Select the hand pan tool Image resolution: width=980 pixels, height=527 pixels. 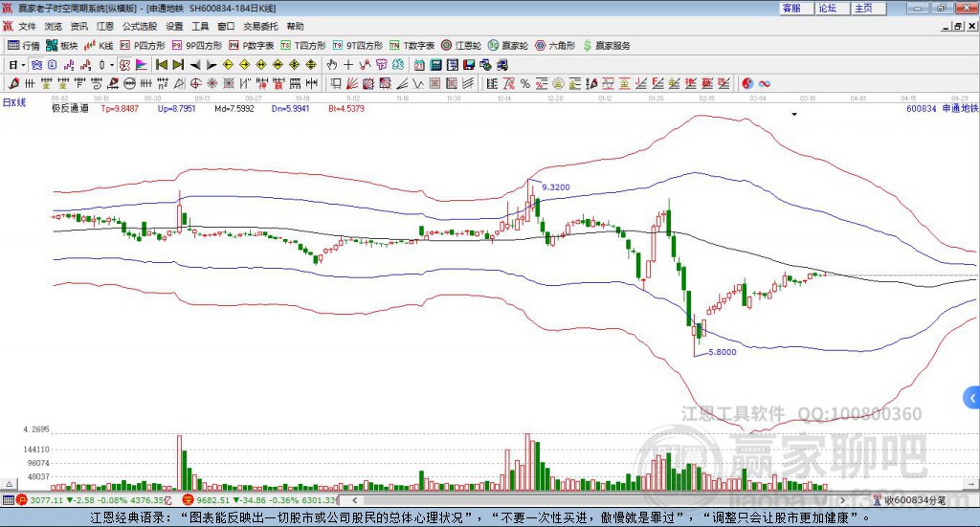(x=332, y=65)
